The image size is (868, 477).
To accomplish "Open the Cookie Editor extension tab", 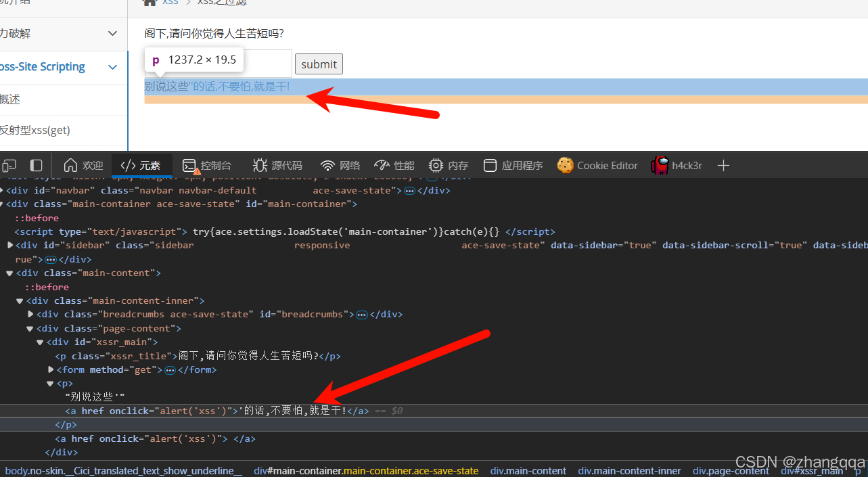I will tap(597, 166).
